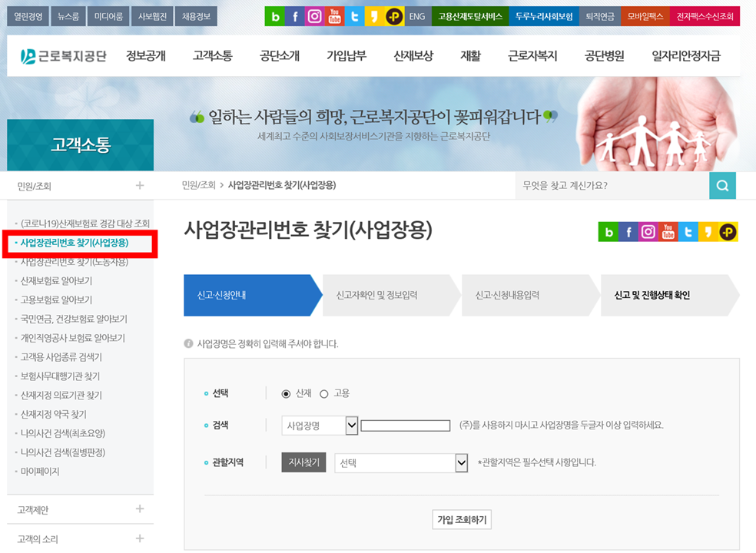Expand the 고객제안 sidebar section
This screenshot has width=756, height=553.
click(139, 509)
